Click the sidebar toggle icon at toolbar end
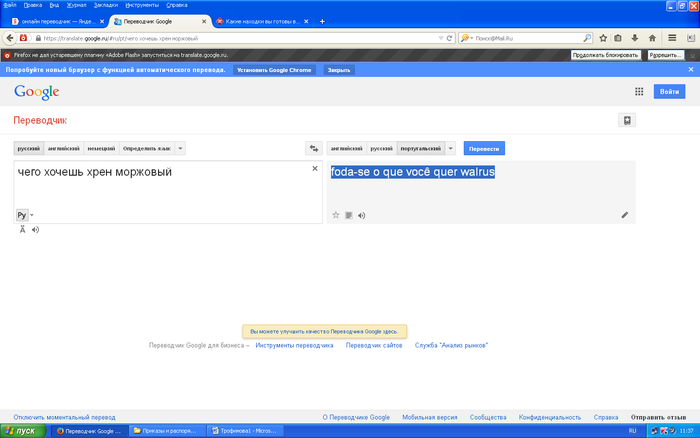 [691, 38]
